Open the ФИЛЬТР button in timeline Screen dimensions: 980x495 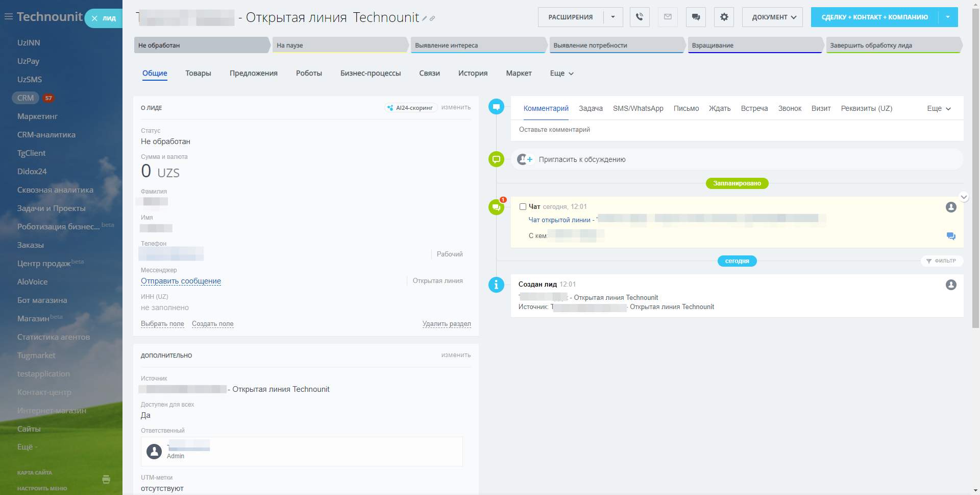[x=941, y=261]
